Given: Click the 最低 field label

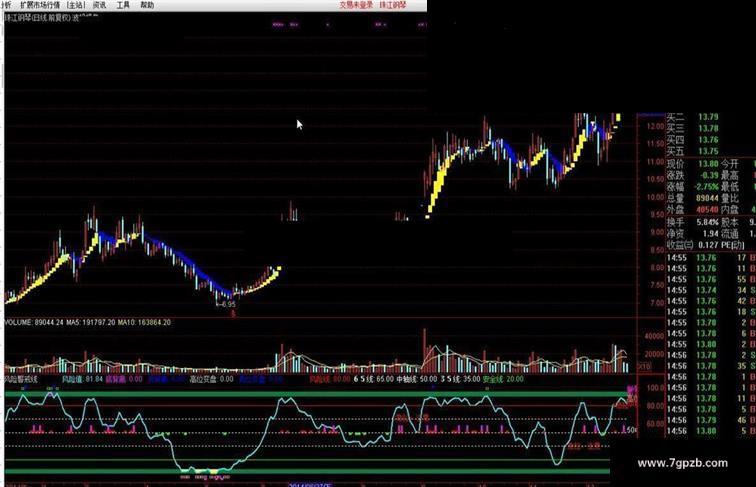Looking at the screenshot, I should pos(730,187).
